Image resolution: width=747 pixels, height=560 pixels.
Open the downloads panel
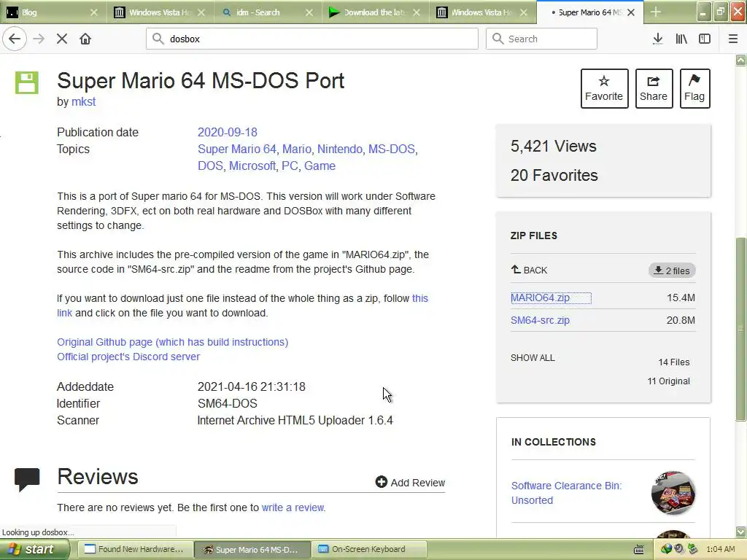(657, 39)
